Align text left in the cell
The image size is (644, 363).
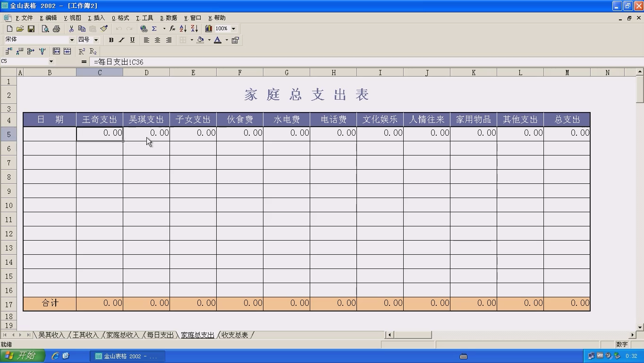[x=146, y=40]
